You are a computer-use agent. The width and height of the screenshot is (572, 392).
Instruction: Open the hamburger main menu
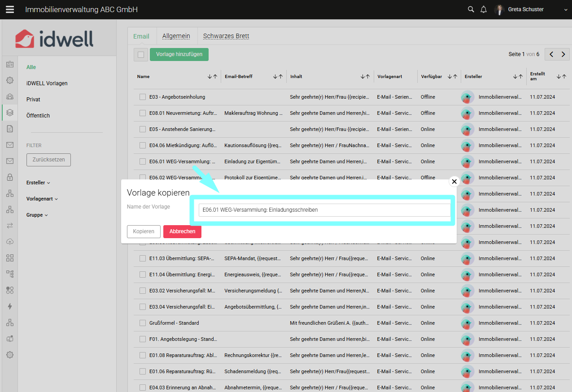(9, 9)
